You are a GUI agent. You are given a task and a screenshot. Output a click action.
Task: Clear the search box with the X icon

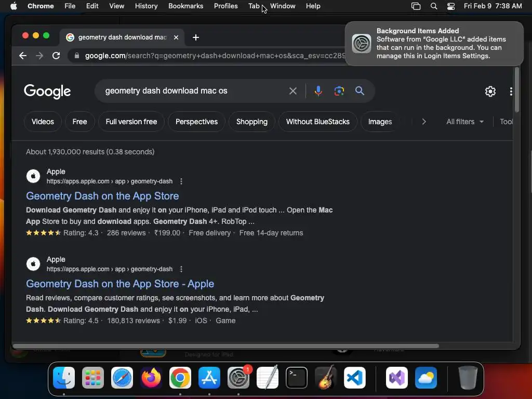[293, 91]
